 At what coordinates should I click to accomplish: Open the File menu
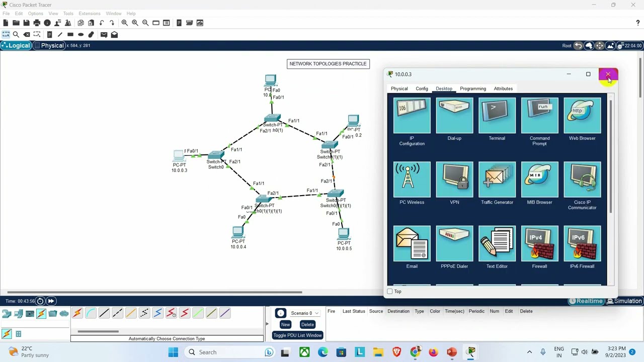(x=6, y=14)
